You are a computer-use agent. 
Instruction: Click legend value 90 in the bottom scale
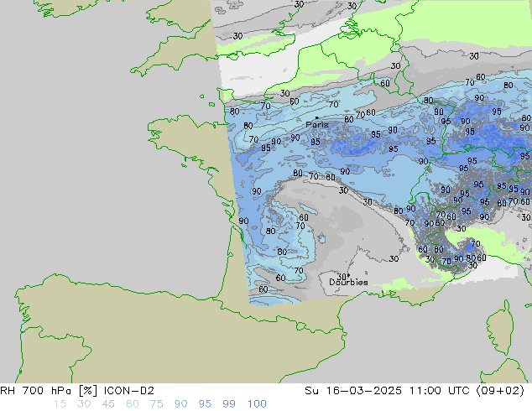tap(180, 404)
